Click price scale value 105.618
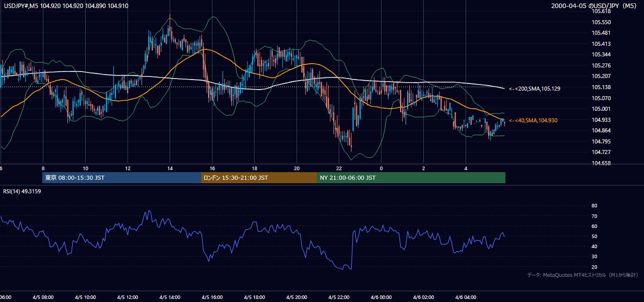This screenshot has width=644, height=302. (601, 11)
